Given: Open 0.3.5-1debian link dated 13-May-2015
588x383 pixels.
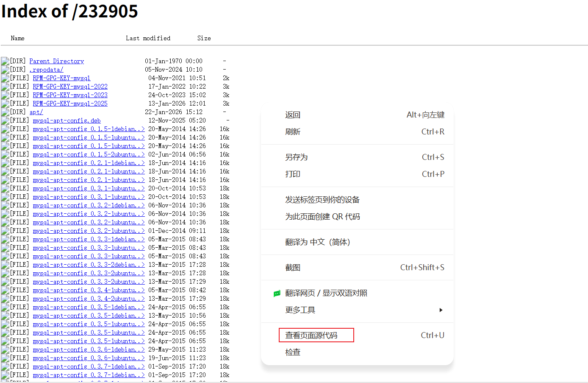Looking at the screenshot, I should (89, 316).
